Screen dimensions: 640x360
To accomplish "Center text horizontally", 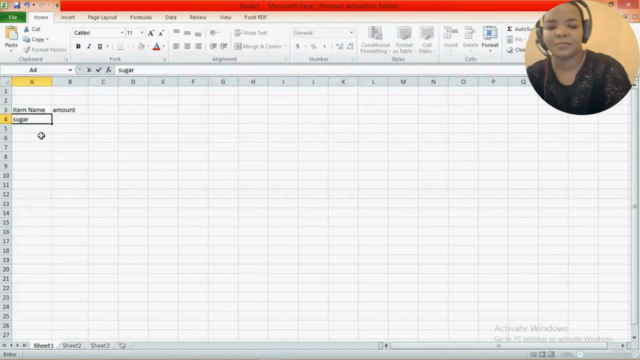I will point(187,46).
